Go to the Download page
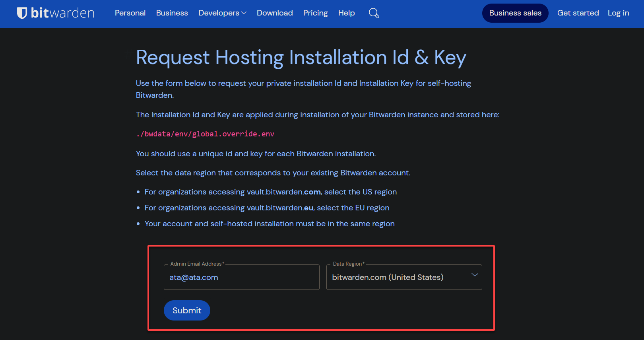644x340 pixels. [x=275, y=13]
